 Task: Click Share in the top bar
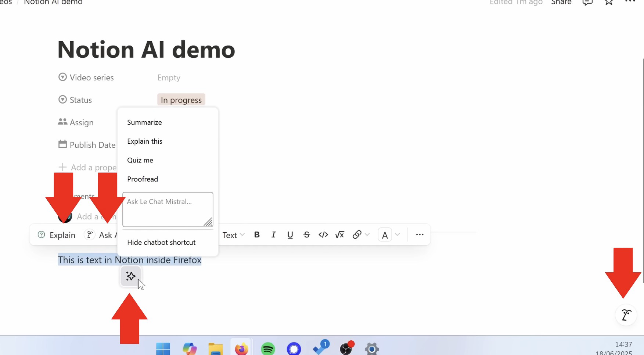tap(561, 2)
